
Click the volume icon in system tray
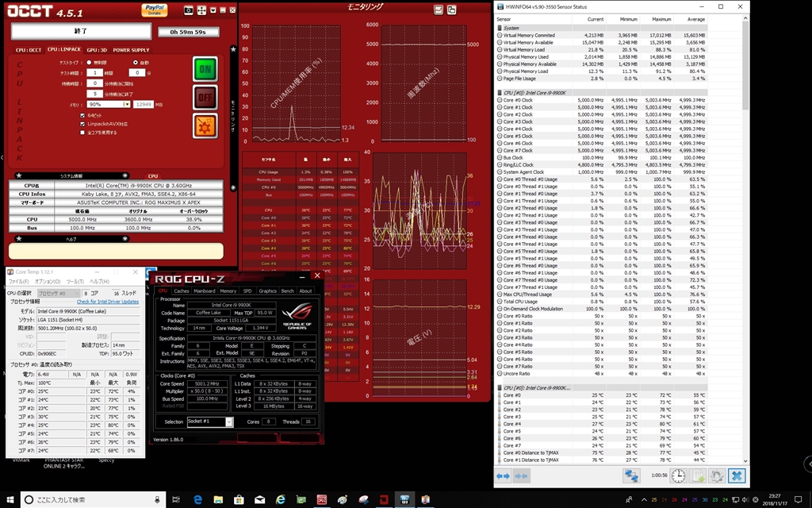pyautogui.click(x=745, y=500)
